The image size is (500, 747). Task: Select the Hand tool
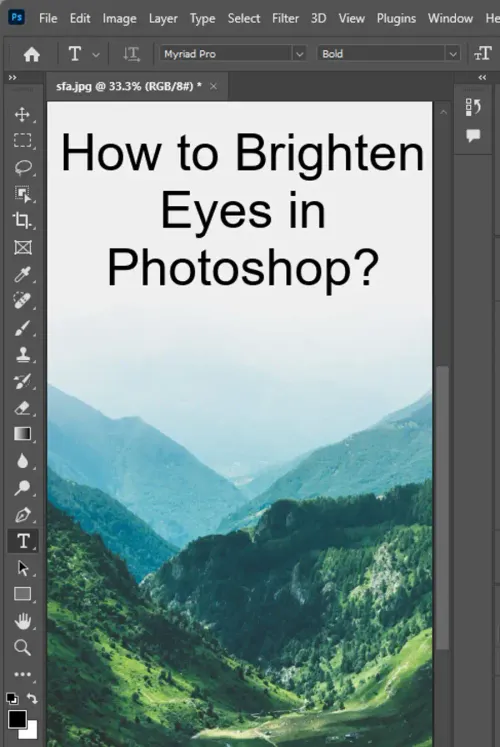[x=22, y=621]
